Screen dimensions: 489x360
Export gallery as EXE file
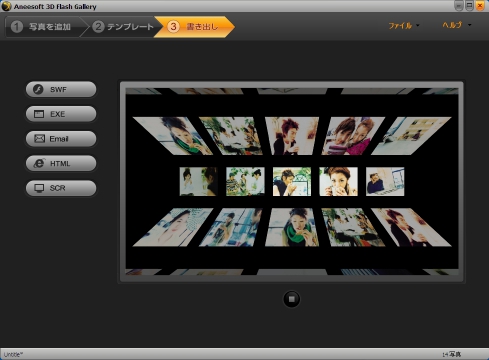click(x=61, y=114)
